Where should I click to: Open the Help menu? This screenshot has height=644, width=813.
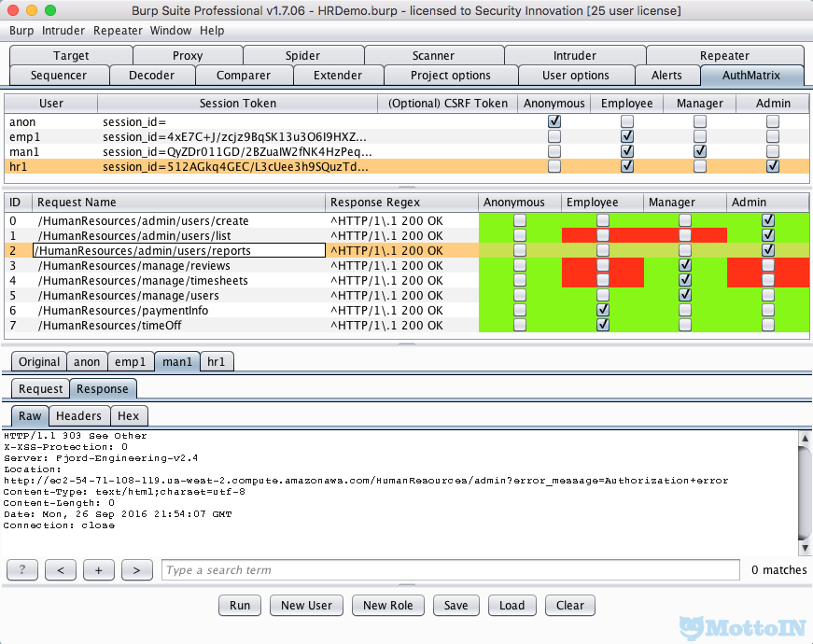pyautogui.click(x=212, y=31)
